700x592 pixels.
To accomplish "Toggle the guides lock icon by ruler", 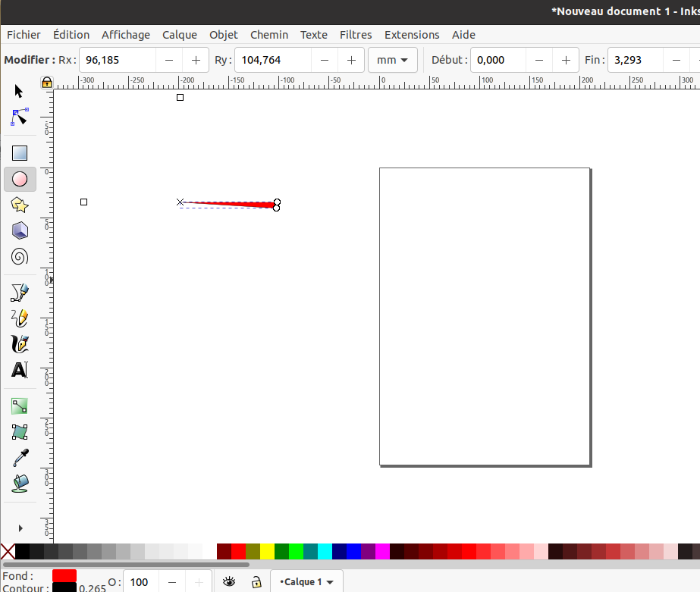I will (x=47, y=83).
